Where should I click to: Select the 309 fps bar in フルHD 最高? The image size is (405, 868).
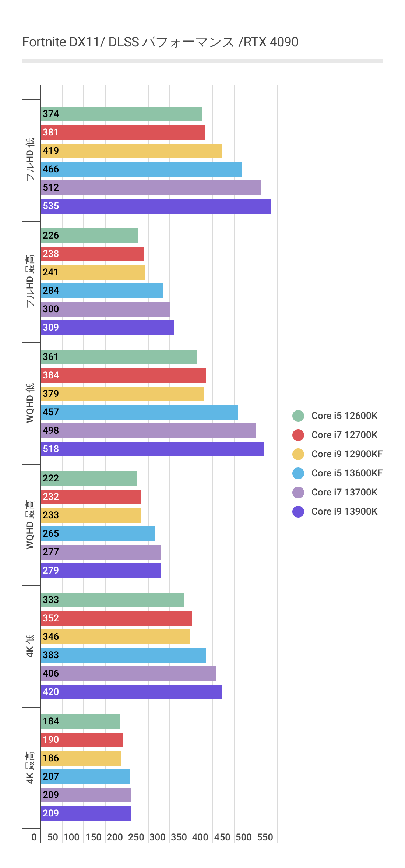point(108,328)
